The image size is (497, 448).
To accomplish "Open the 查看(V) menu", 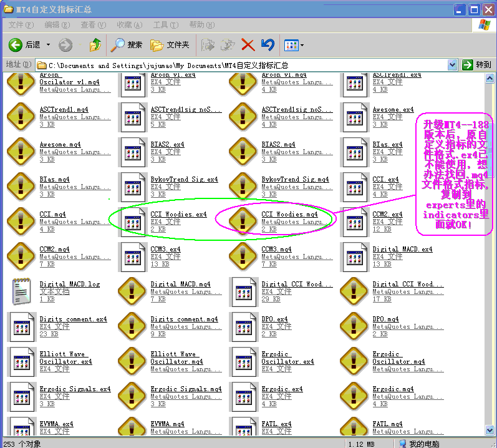I will click(x=93, y=25).
